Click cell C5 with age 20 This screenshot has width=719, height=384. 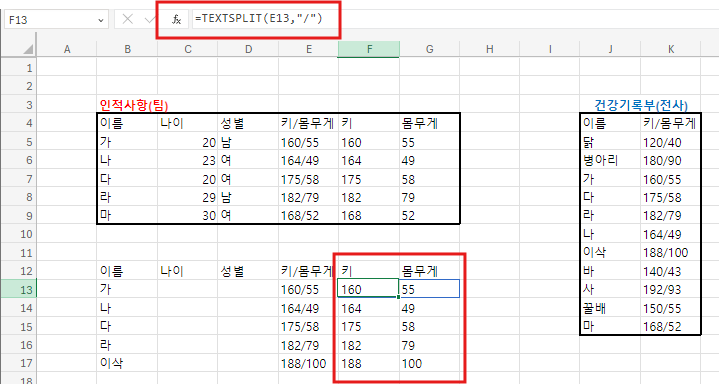pyautogui.click(x=188, y=142)
